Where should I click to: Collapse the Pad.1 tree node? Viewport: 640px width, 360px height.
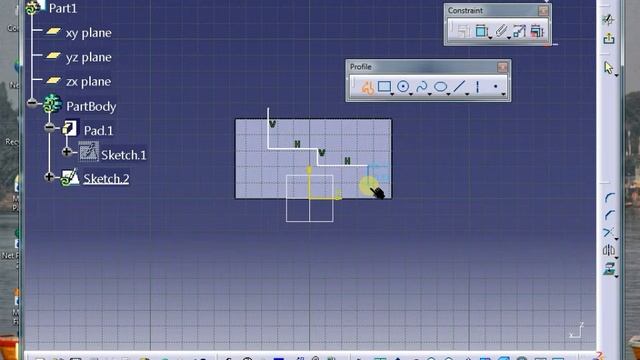(x=49, y=127)
